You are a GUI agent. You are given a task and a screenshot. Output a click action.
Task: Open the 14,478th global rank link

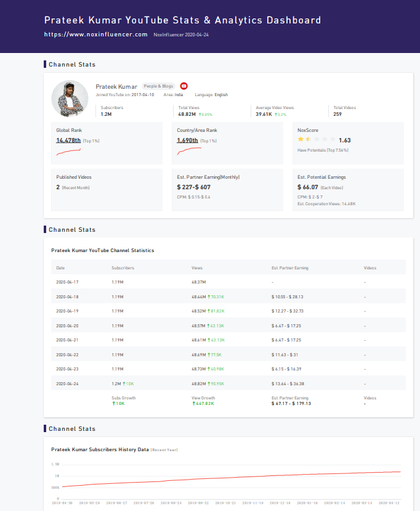click(68, 141)
